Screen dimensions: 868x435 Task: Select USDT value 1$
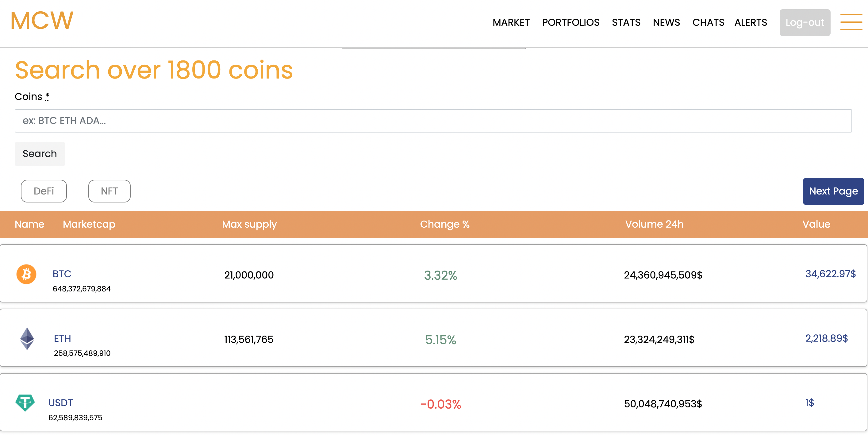(810, 402)
